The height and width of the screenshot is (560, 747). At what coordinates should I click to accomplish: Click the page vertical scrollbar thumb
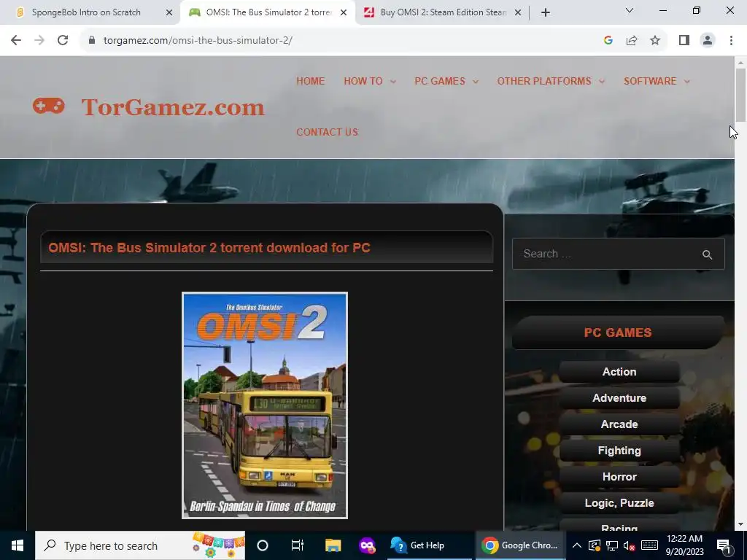coord(740,96)
